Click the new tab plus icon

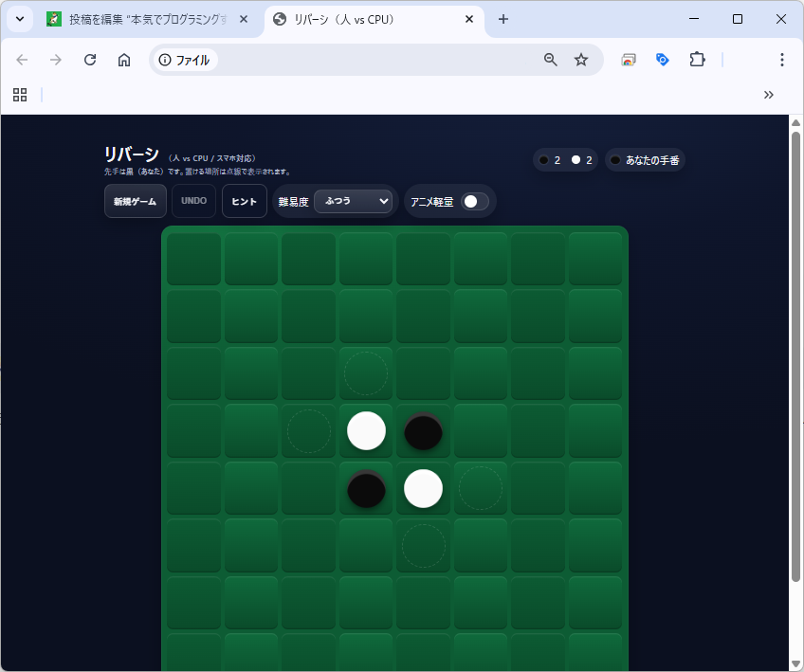[503, 19]
